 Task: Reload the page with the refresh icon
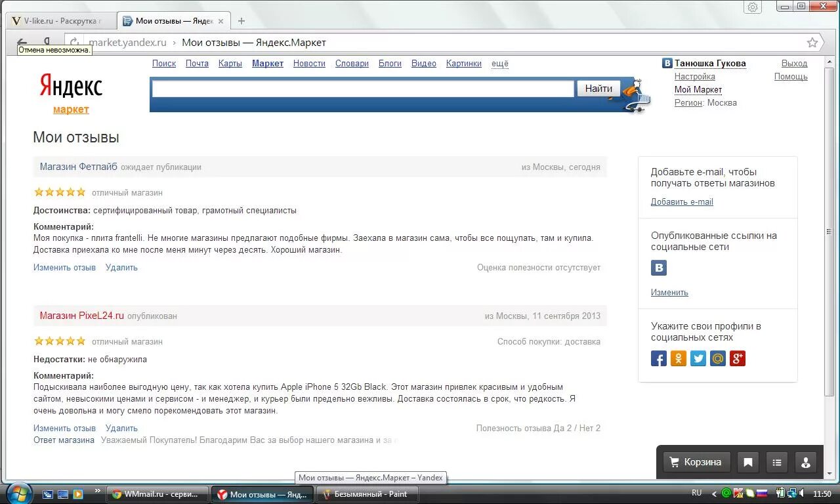pyautogui.click(x=74, y=42)
